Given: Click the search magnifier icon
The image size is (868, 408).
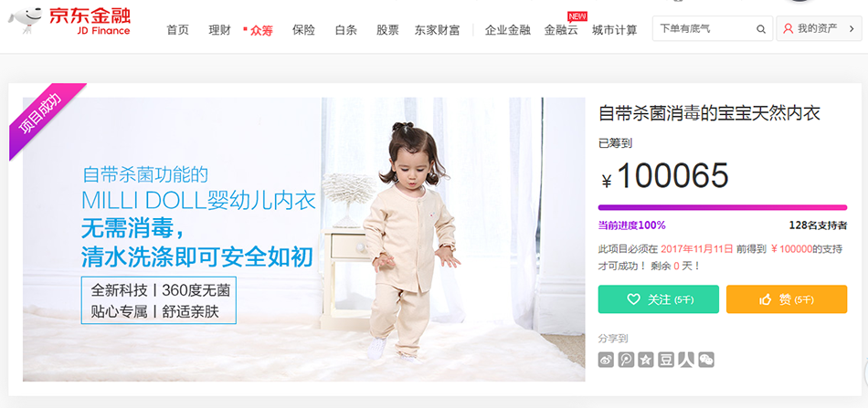Looking at the screenshot, I should pos(761,29).
